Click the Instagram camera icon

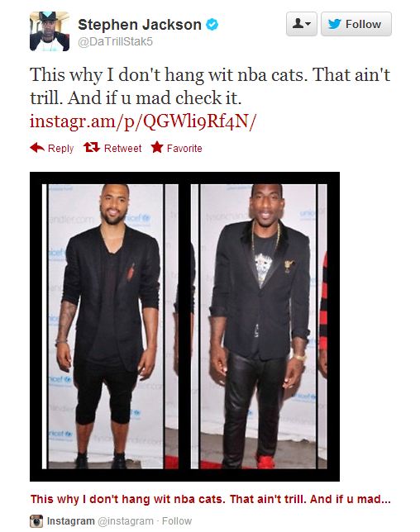36,520
